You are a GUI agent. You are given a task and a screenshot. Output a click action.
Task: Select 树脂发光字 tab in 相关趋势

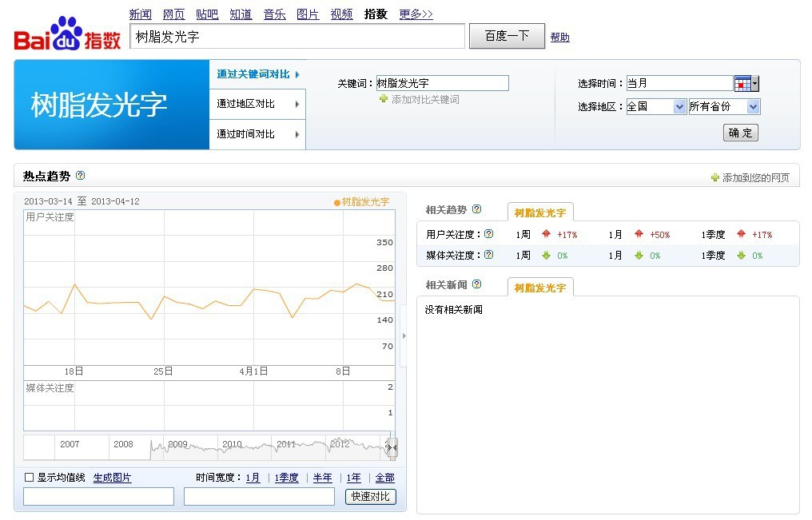coord(540,212)
